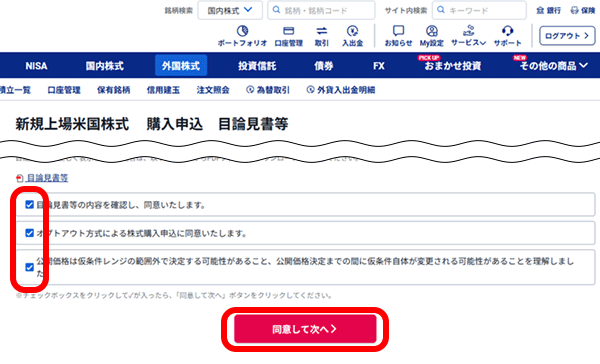Click the 銘柄 search magnifier icon
Viewport: 600px width, 364px height.
coord(276,10)
